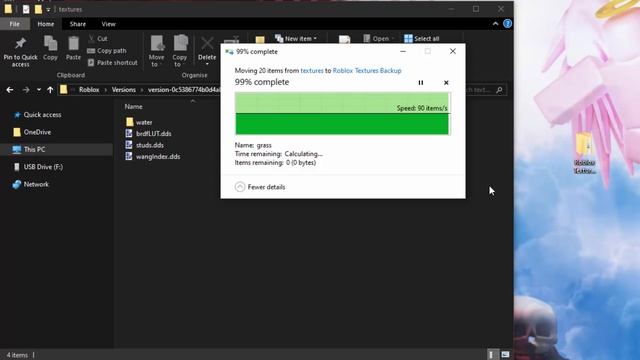The image size is (640, 360).
Task: Click the Cut scissors command
Action: 98,39
